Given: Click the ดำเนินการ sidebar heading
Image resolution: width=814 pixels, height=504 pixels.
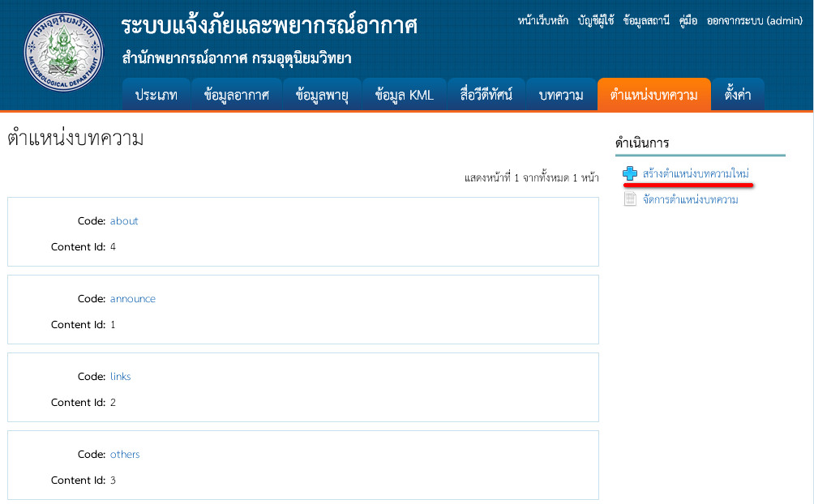Looking at the screenshot, I should click(x=642, y=143).
